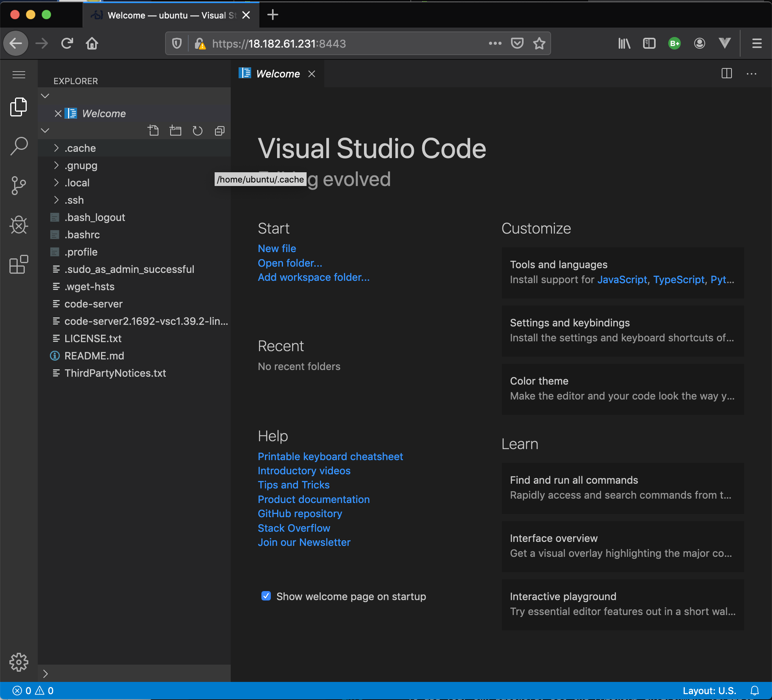Click the JavaScript language support link

[622, 280]
